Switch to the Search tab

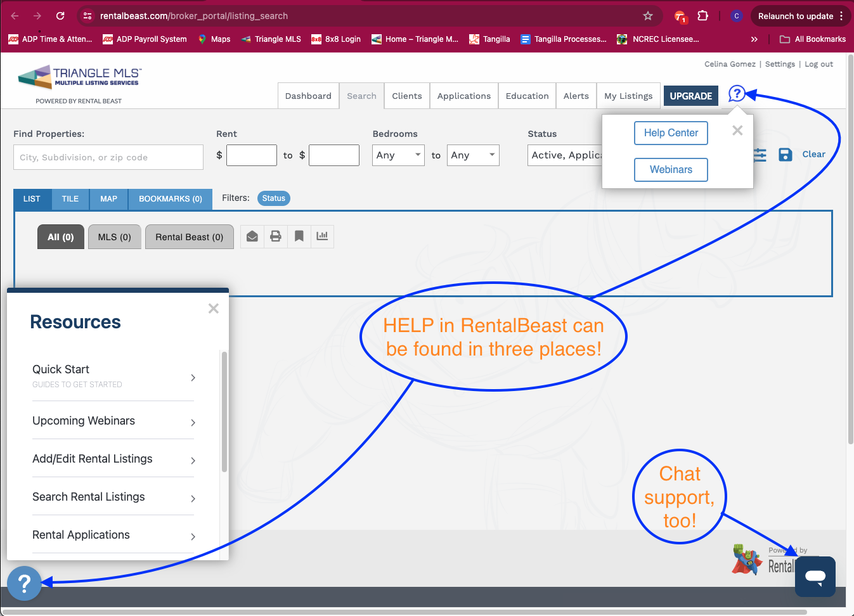click(361, 96)
